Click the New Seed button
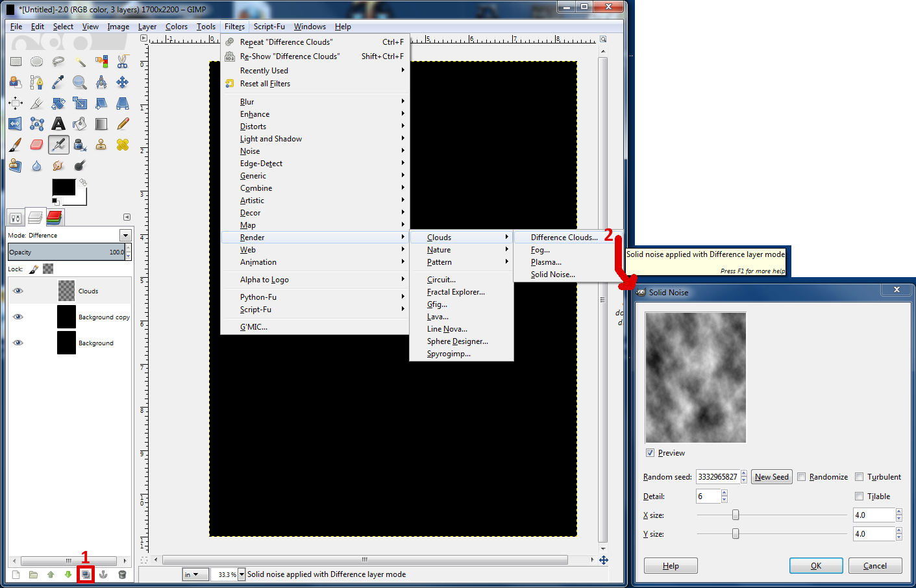 [772, 477]
